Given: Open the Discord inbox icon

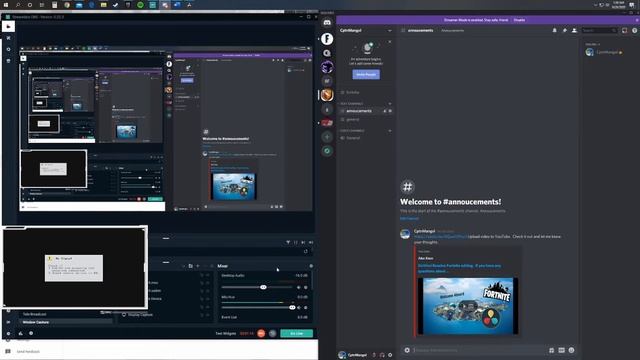Looking at the screenshot, I should [624, 30].
